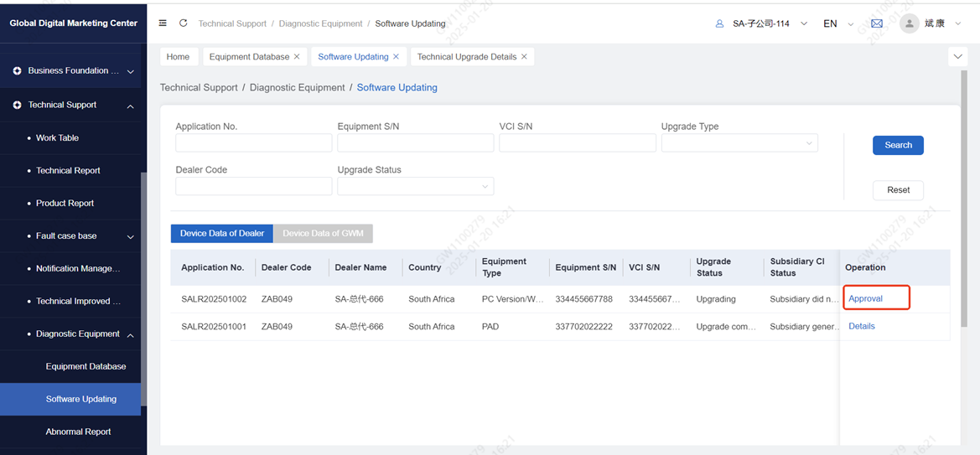Click the hamburger menu collapse icon
The height and width of the screenshot is (455, 980).
tap(163, 23)
